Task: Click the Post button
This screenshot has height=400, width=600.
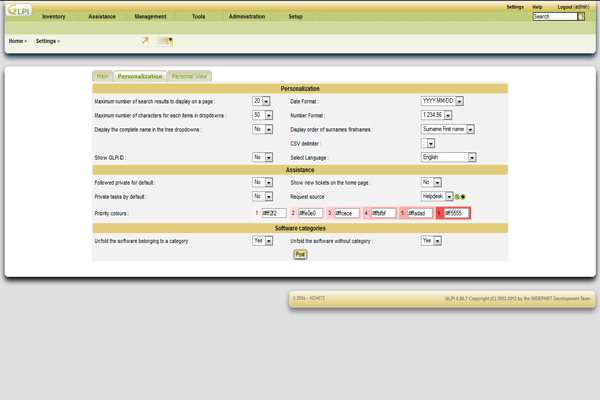Action: coord(300,254)
